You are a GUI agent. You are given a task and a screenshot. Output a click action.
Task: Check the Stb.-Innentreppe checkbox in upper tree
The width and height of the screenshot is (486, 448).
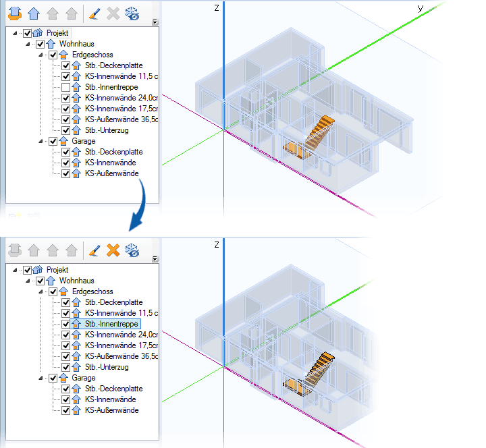pos(65,87)
